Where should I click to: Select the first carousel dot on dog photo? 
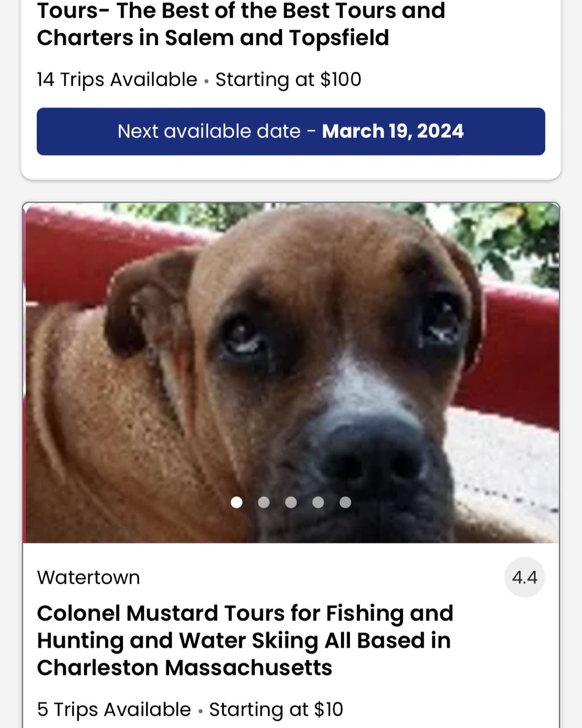(x=237, y=502)
